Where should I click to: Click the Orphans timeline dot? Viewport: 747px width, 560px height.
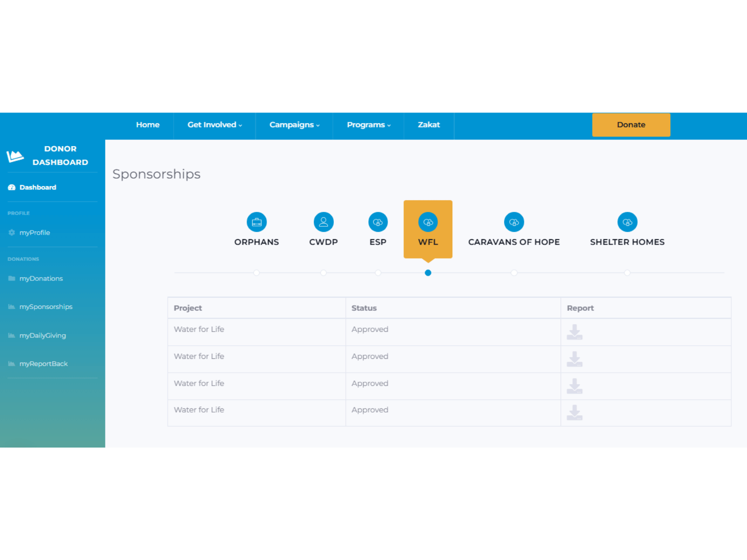pos(256,273)
